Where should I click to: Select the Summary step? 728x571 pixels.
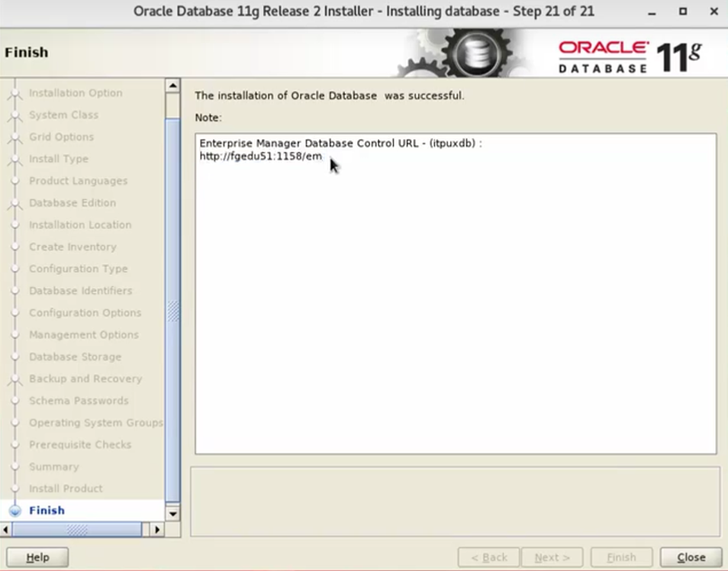(x=54, y=466)
